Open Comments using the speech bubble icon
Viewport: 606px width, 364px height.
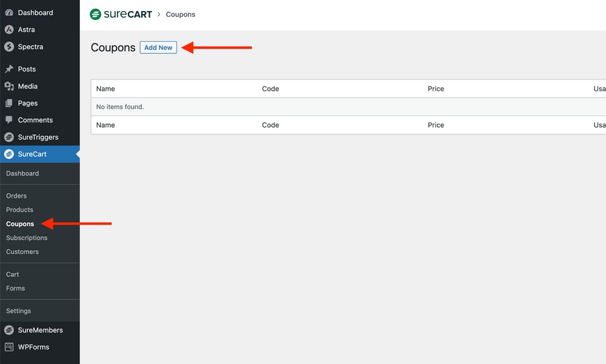[x=8, y=120]
